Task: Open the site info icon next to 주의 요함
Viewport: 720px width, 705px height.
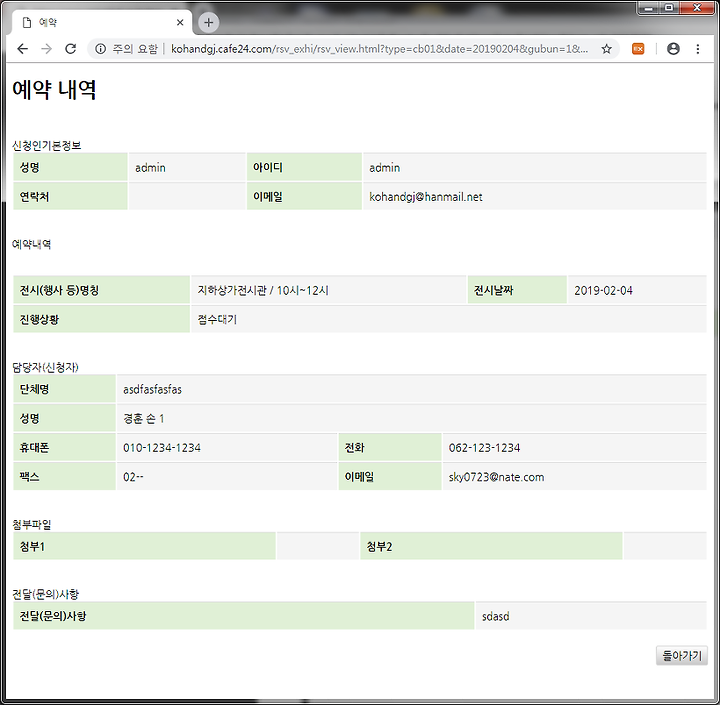Action: (x=101, y=49)
